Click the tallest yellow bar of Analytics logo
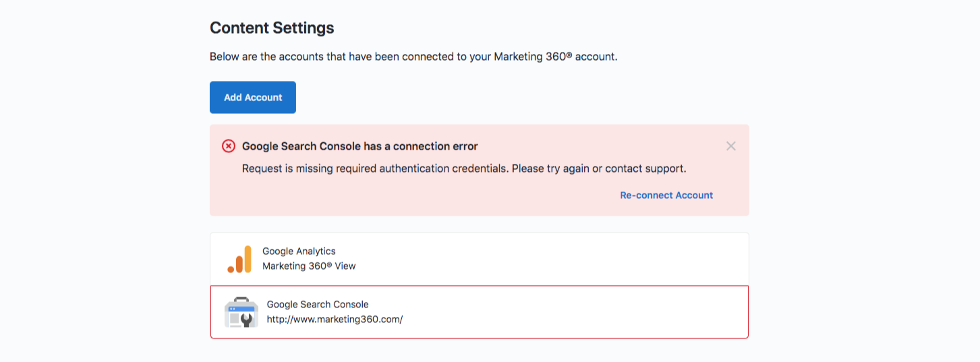Viewport: 980px width, 362px height. 248,258
